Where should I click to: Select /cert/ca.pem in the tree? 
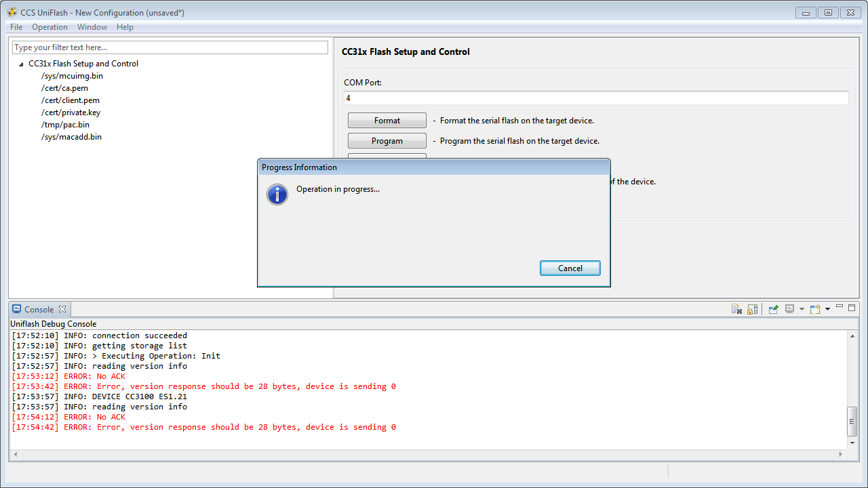tap(64, 88)
